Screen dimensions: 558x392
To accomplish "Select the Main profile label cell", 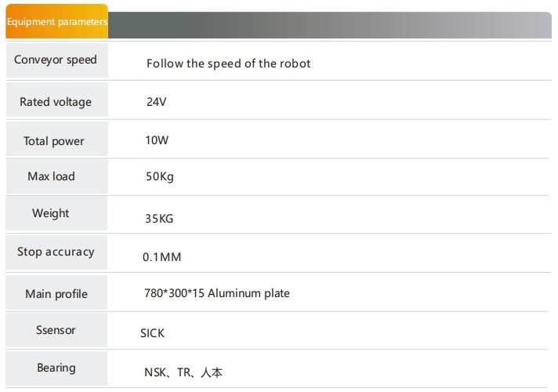I will (56, 292).
